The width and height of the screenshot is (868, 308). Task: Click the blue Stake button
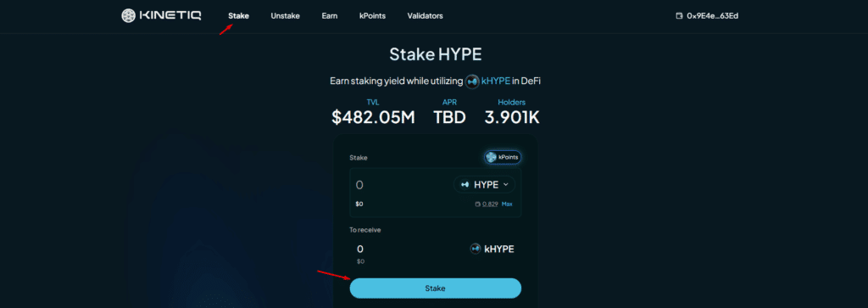[435, 288]
